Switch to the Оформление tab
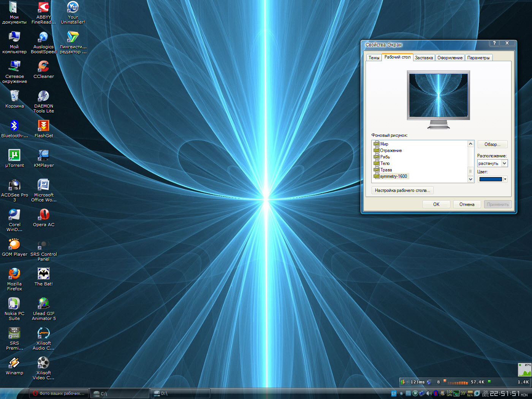This screenshot has height=399, width=532. 450,58
